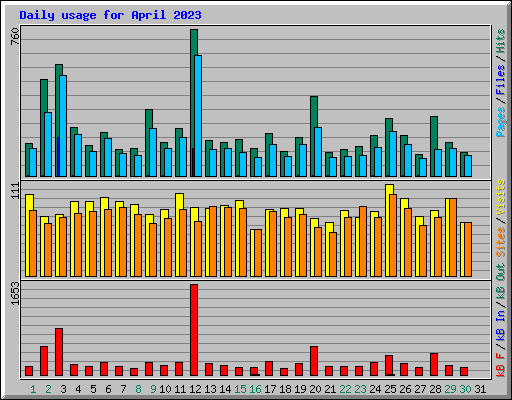Click day 1 on the date axis

pyautogui.click(x=33, y=389)
